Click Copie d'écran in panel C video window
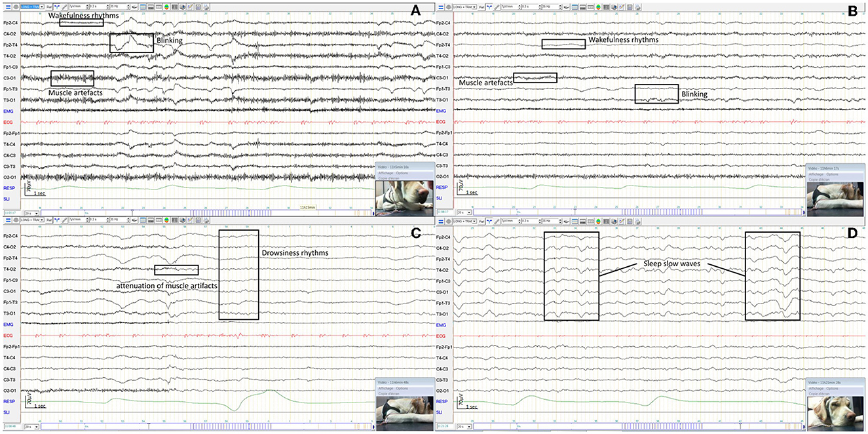Viewport: 868px width, 434px height. [389, 393]
